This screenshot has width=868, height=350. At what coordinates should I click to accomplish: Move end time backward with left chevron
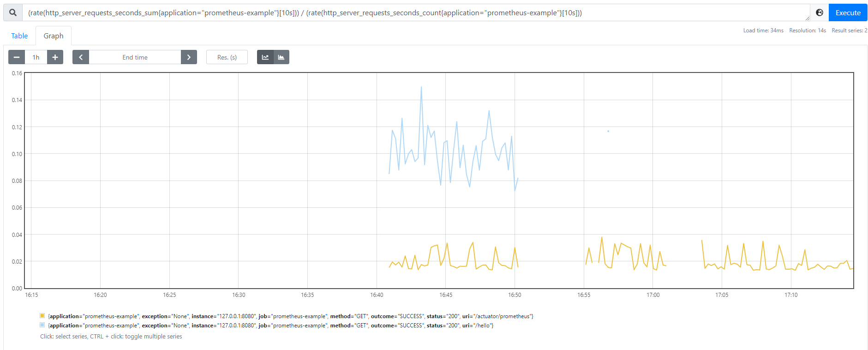point(81,57)
